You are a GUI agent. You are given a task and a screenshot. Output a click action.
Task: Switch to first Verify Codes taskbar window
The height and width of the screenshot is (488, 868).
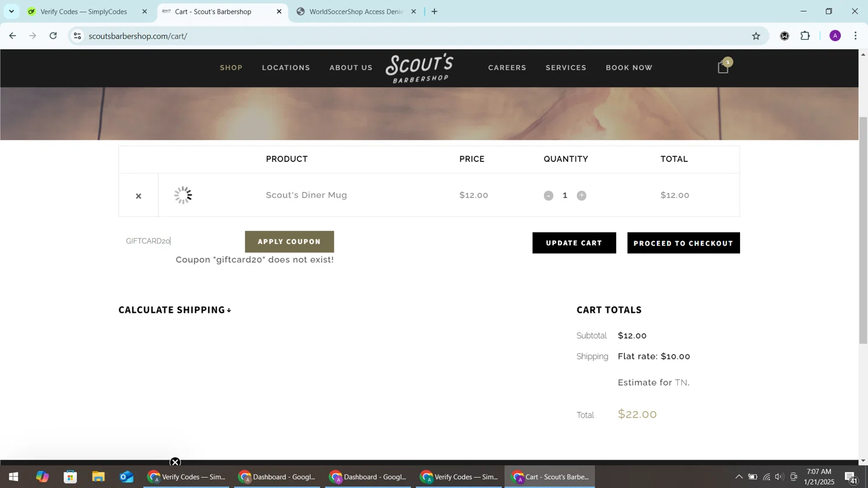click(x=186, y=477)
